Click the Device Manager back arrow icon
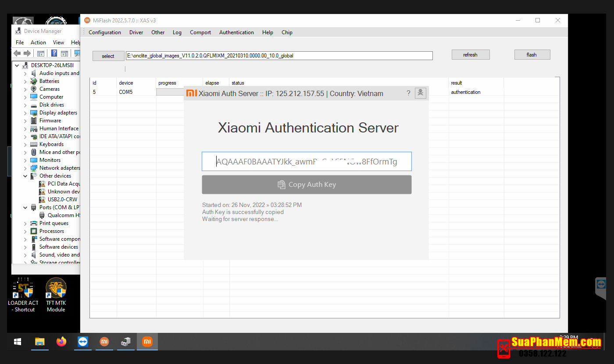The width and height of the screenshot is (614, 364). click(17, 54)
